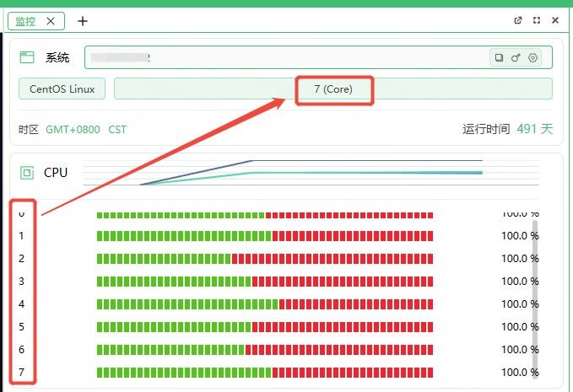Open the panel in a new window
This screenshot has width=573, height=392.
pos(518,20)
